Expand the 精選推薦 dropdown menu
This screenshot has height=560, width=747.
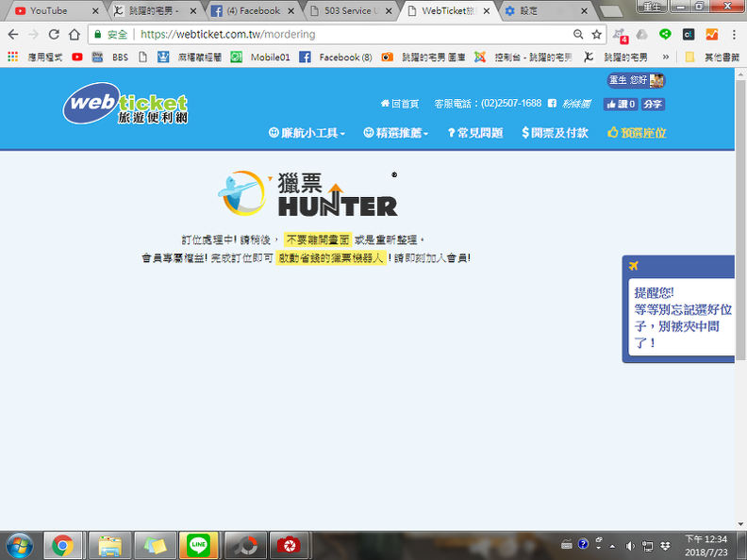396,133
